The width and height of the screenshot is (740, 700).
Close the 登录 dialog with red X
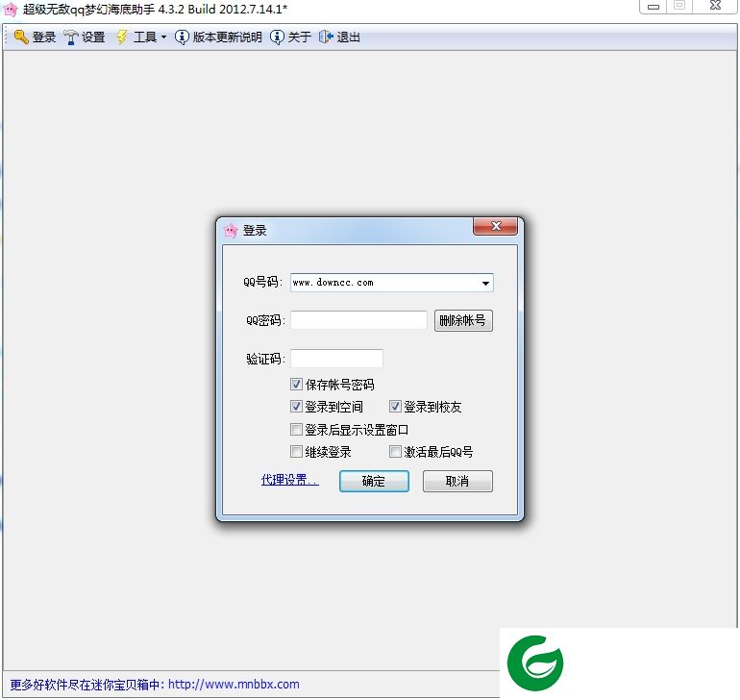point(496,226)
